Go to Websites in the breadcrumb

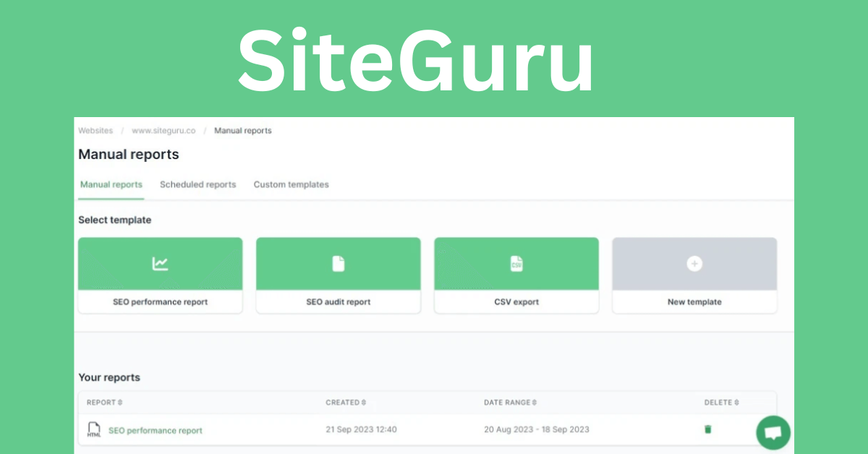pyautogui.click(x=95, y=131)
